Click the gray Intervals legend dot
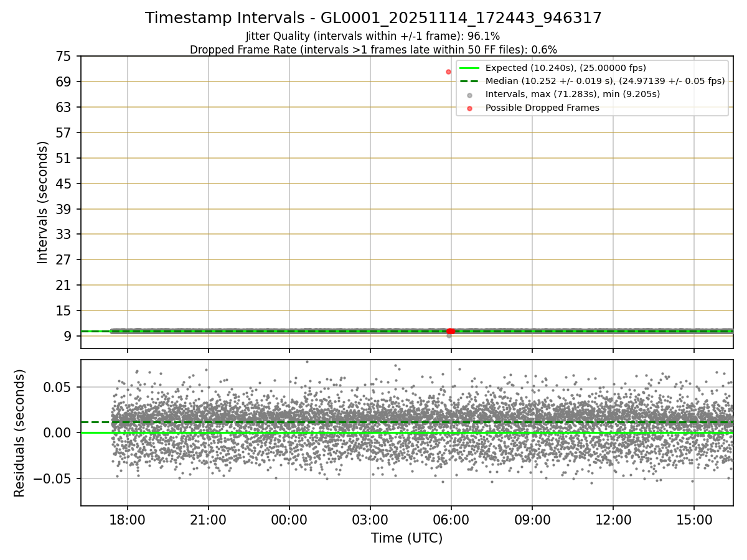Viewport: 747px width, 560px height. click(469, 95)
